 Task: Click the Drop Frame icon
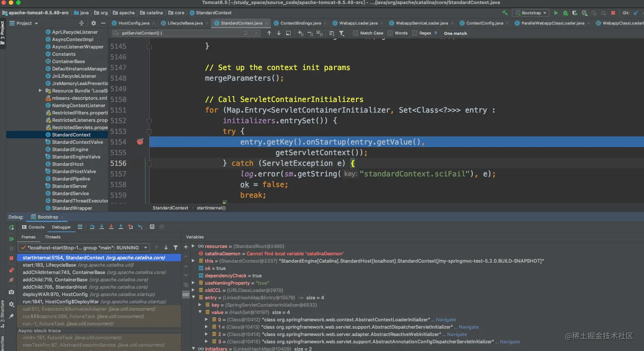(130, 227)
